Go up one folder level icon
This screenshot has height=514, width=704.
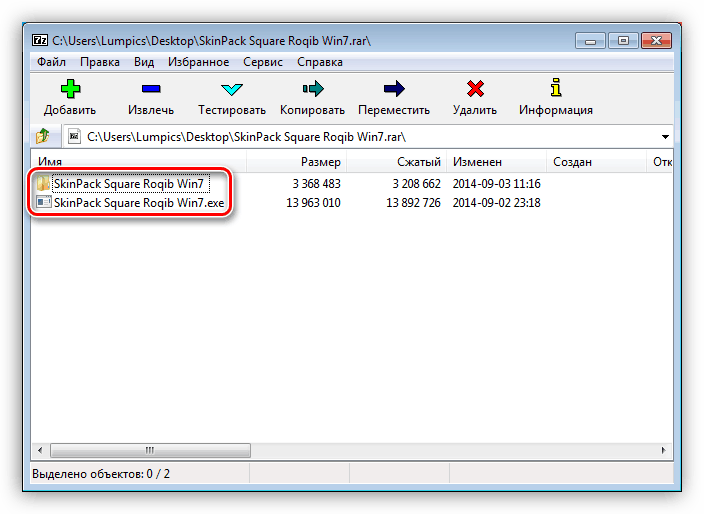(x=43, y=136)
